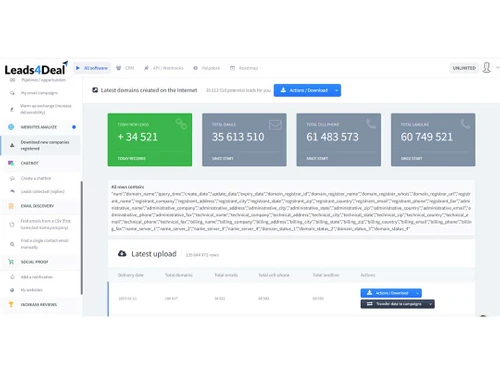Expand the row Actions / Download dropdown arrow
The image size is (500, 375).
(x=418, y=293)
